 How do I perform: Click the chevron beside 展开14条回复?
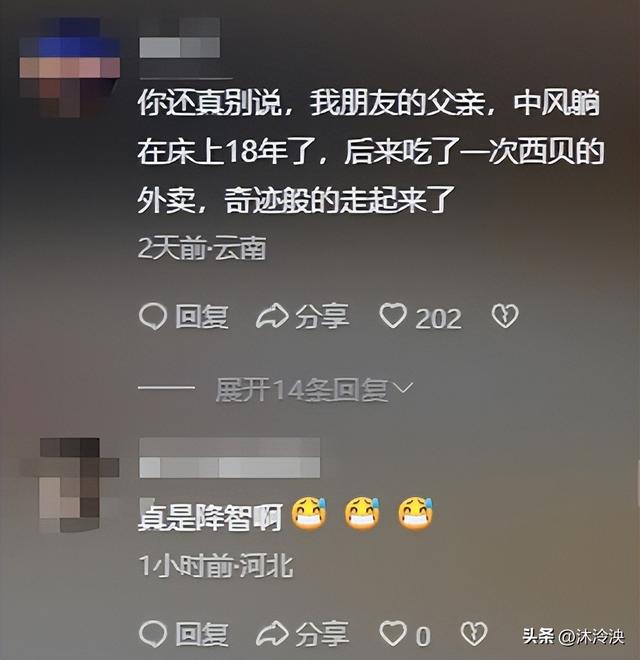coord(402,387)
